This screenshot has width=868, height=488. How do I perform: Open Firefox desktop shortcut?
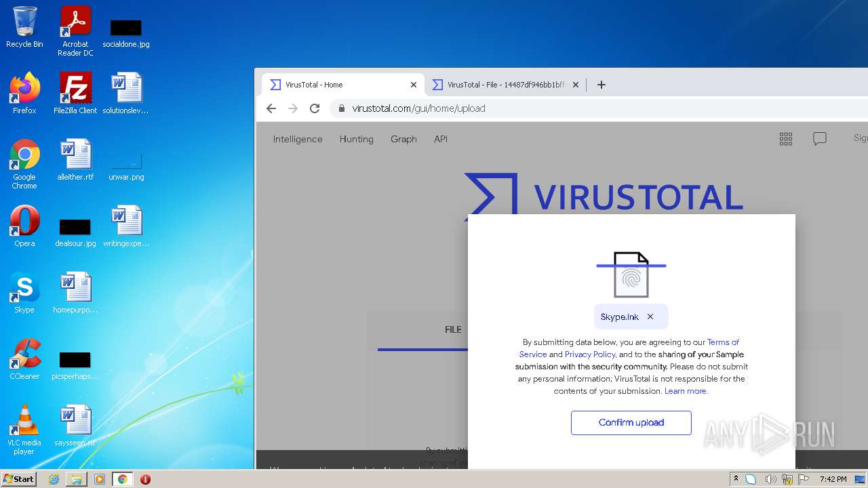click(x=24, y=94)
